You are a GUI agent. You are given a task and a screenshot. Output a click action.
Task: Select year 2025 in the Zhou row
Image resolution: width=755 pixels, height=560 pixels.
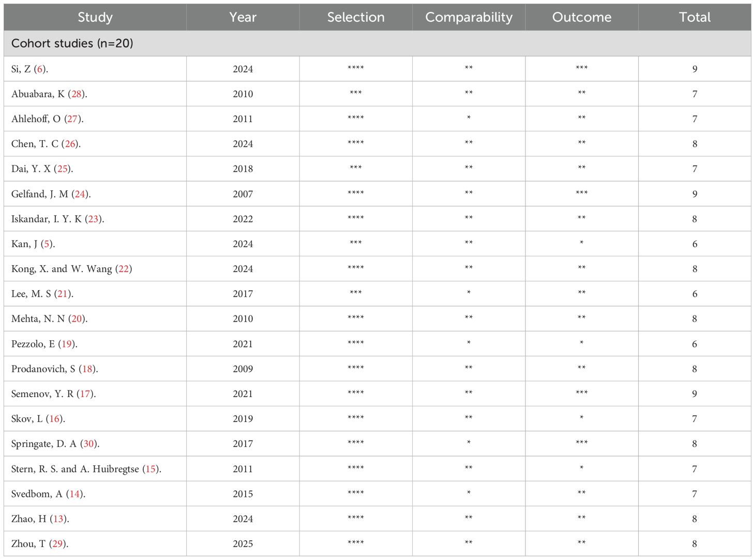click(243, 544)
